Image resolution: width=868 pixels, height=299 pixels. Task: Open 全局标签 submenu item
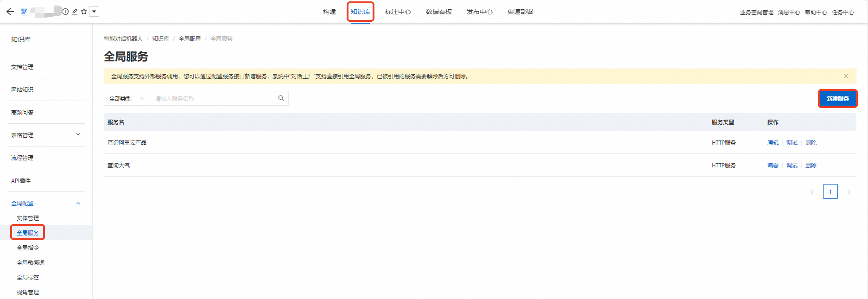[x=28, y=278]
